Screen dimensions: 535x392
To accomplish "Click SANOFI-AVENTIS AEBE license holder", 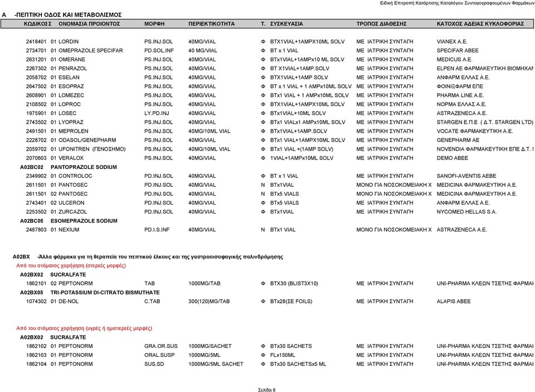I will 466,176.
